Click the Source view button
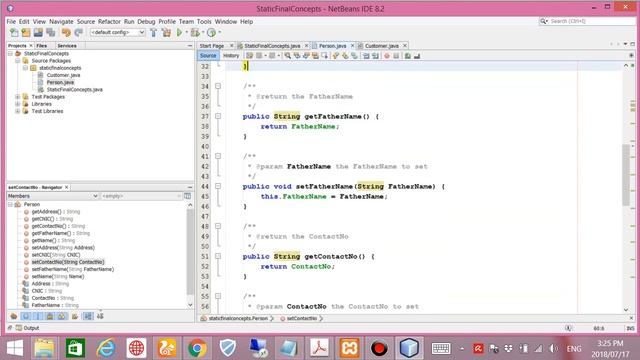 coord(208,56)
